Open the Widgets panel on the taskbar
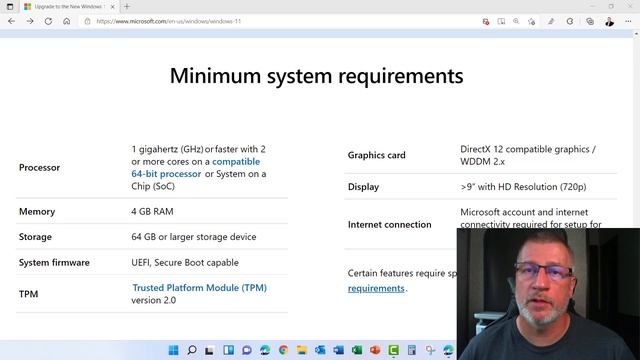The height and width of the screenshot is (360, 640). [x=229, y=350]
